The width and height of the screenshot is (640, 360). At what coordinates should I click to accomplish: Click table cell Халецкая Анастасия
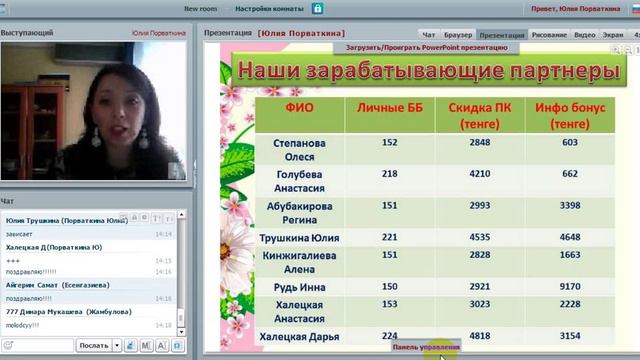point(300,312)
